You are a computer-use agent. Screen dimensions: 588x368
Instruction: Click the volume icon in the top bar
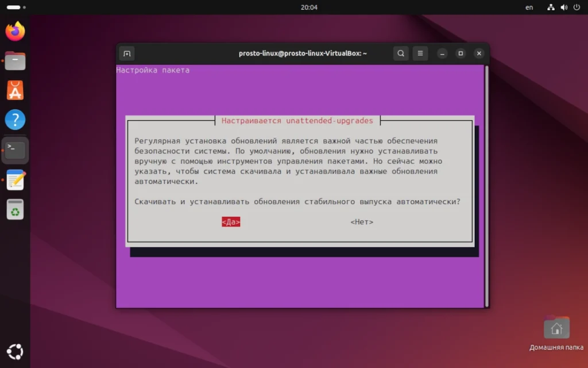click(564, 7)
